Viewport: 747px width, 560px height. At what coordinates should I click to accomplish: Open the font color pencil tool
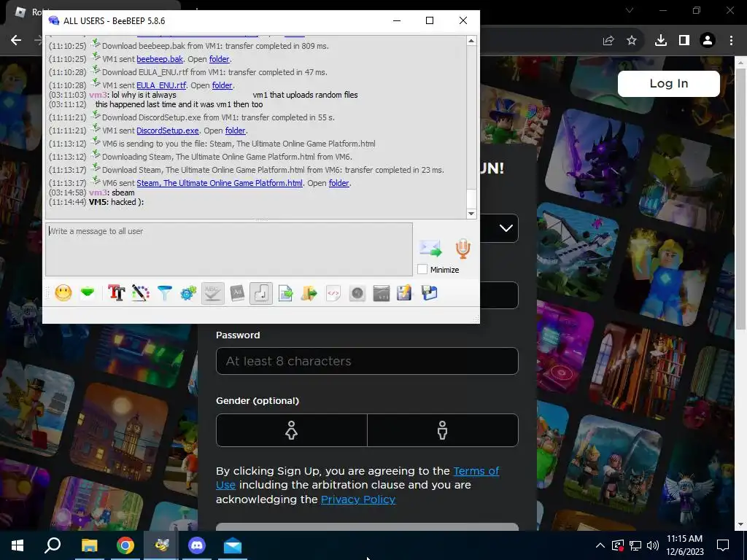click(x=141, y=293)
